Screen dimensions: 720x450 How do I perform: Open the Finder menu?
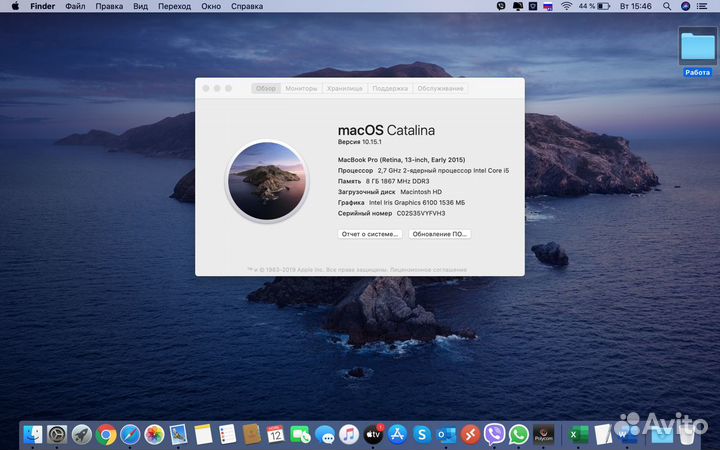[x=43, y=6]
